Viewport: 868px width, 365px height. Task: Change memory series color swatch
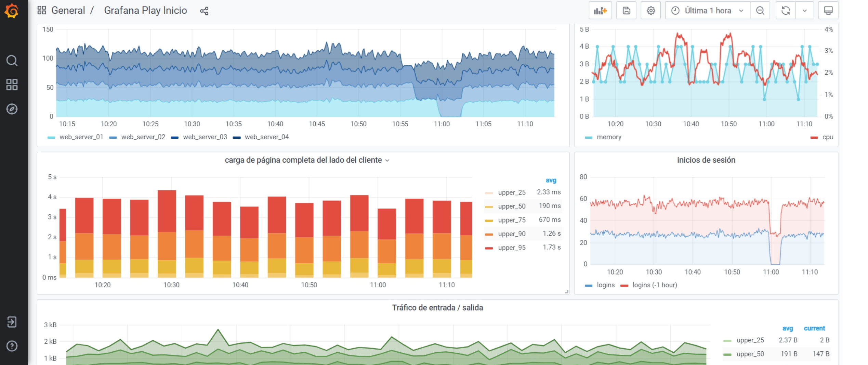point(589,137)
